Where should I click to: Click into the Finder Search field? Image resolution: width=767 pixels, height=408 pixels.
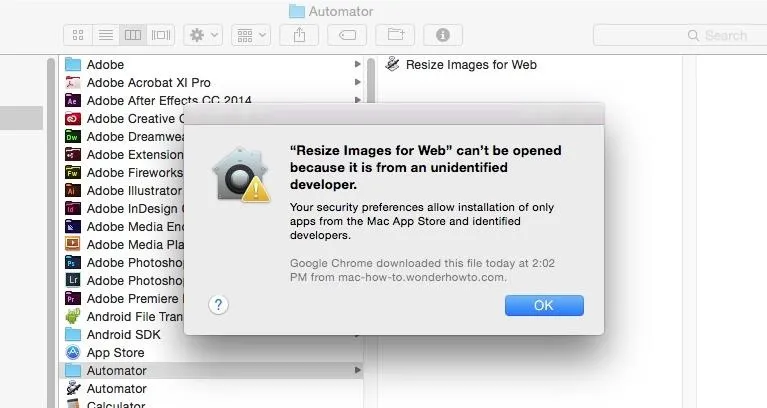[x=680, y=35]
